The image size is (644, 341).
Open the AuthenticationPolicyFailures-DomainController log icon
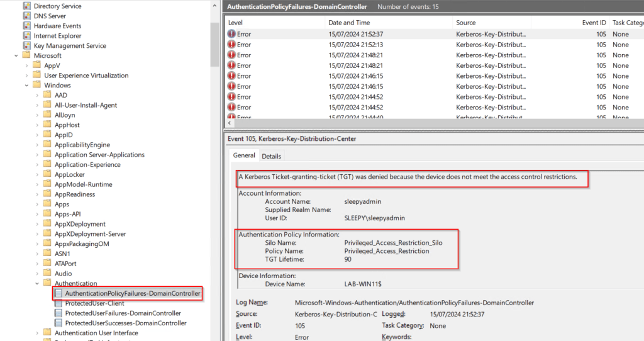(58, 293)
